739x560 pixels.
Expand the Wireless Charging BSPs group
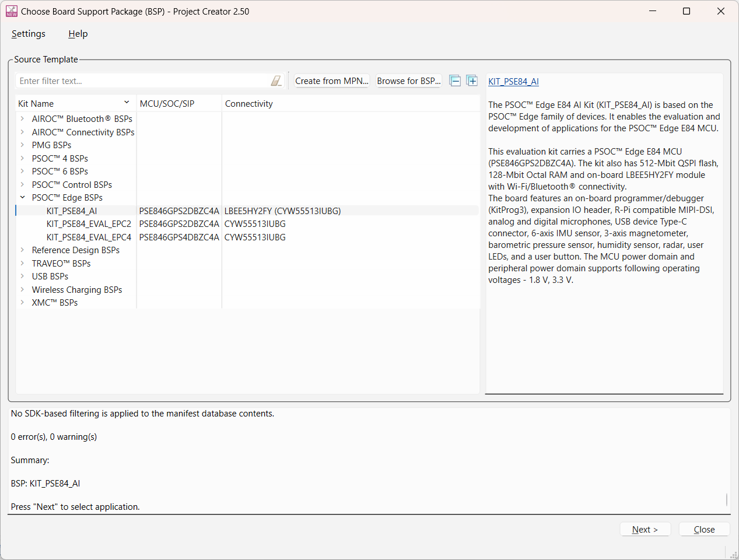click(22, 290)
